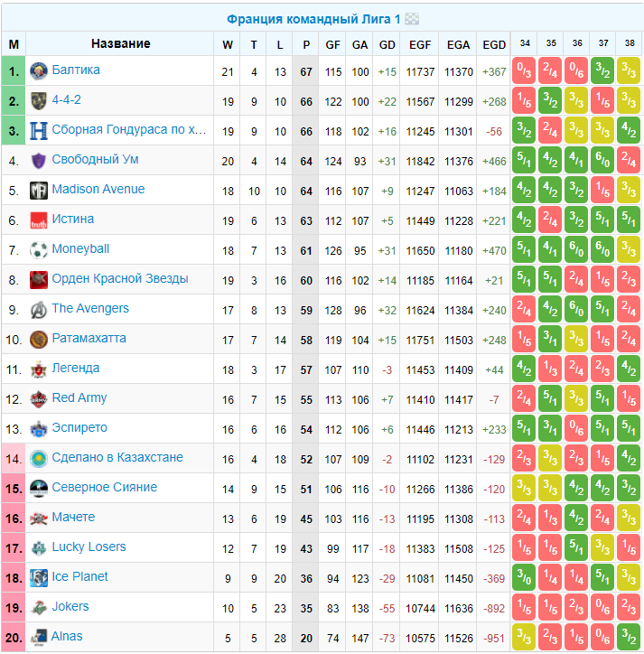Click the Свободный Ум purple shield icon
Screen dimensions: 644x654
pos(39,161)
